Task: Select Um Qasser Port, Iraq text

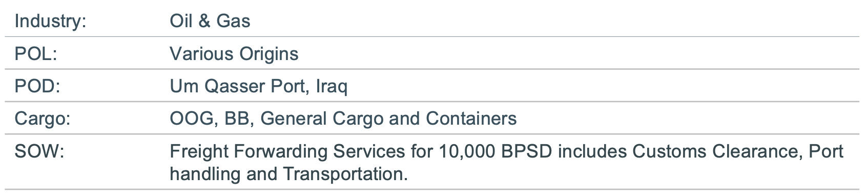Action: tap(259, 86)
